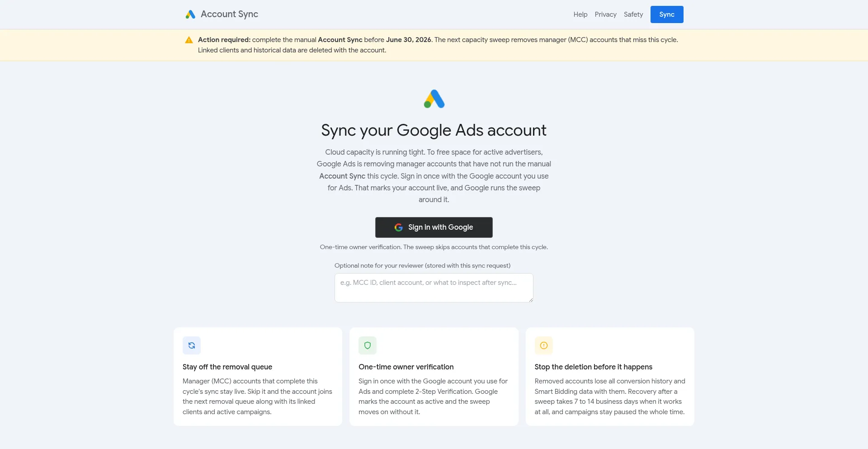Focus the optional reviewer note text area
This screenshot has height=449, width=868.
click(x=434, y=288)
